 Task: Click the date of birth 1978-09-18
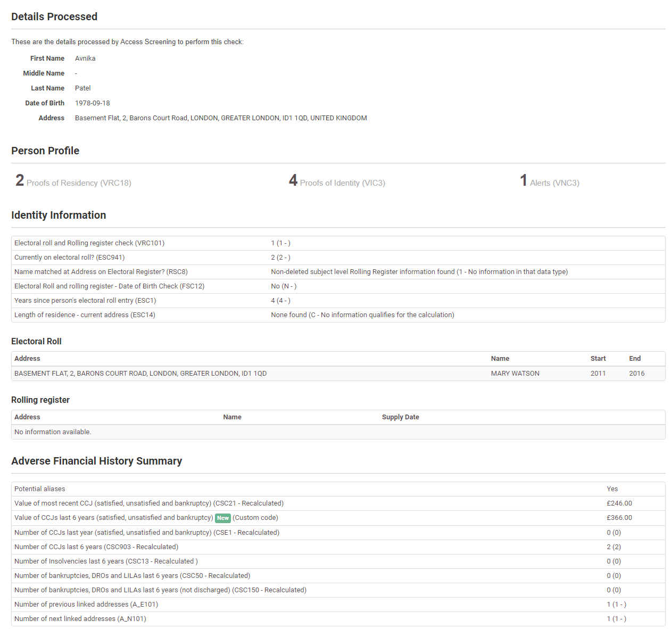[x=93, y=103]
